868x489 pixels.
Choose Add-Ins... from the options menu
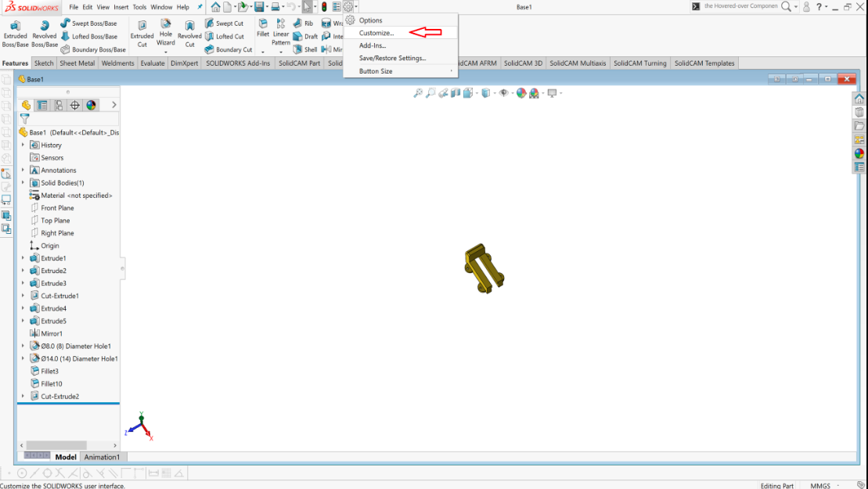click(400, 45)
